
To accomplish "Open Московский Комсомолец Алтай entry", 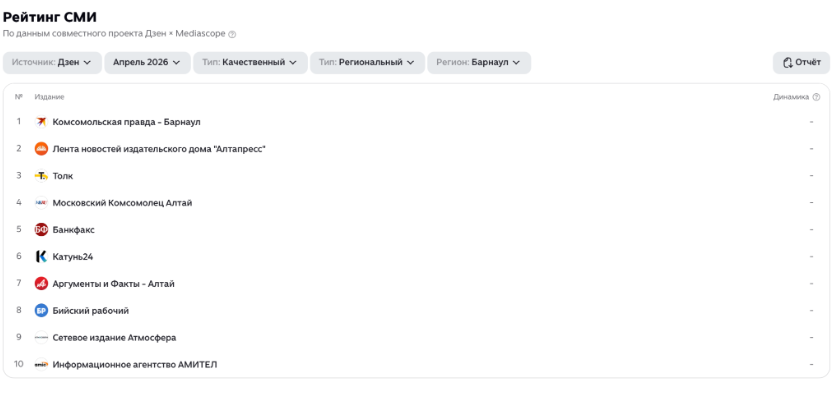I will coord(122,203).
